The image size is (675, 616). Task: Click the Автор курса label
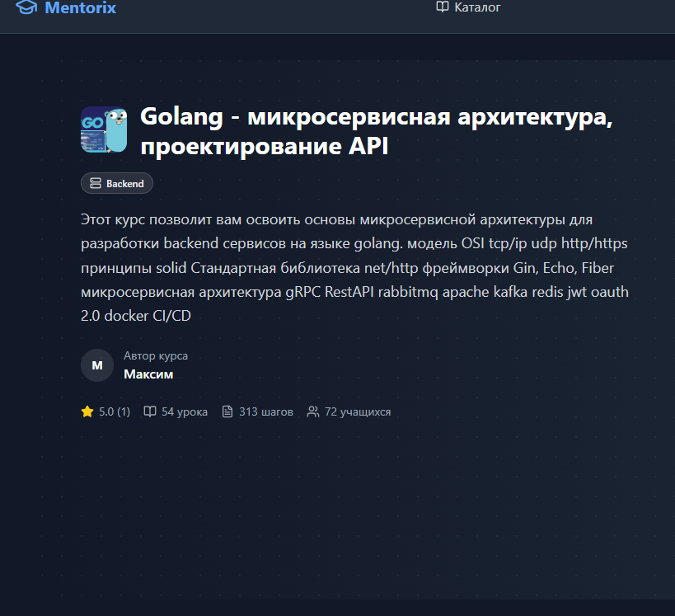click(156, 355)
